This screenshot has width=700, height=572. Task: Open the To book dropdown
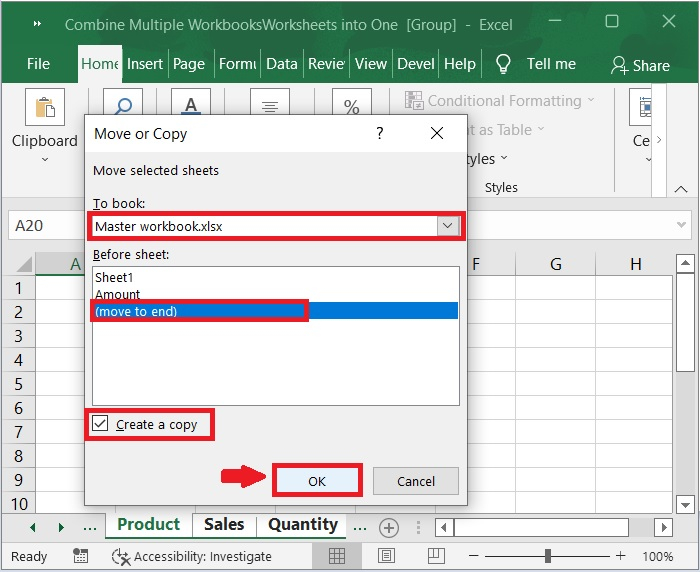pyautogui.click(x=447, y=226)
